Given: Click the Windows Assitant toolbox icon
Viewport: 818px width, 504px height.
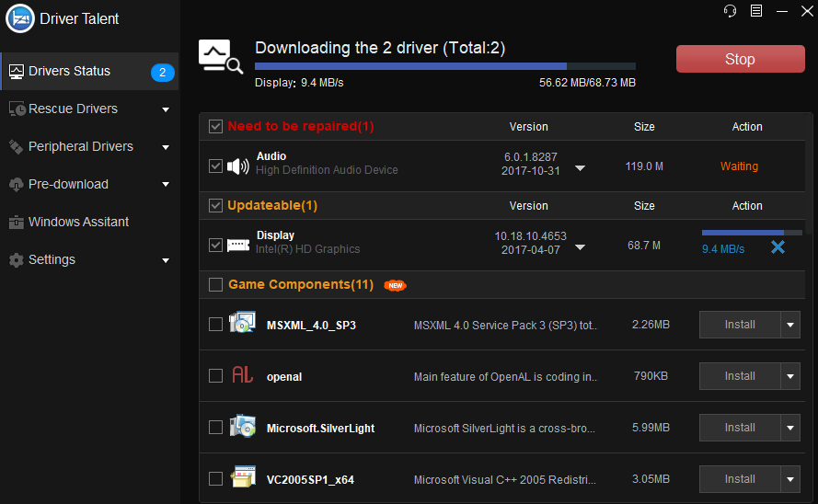Looking at the screenshot, I should pyautogui.click(x=17, y=222).
